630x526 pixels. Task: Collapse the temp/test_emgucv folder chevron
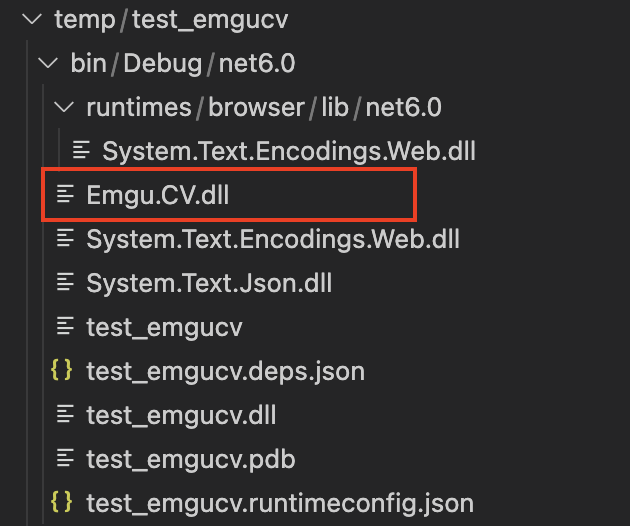[x=32, y=19]
